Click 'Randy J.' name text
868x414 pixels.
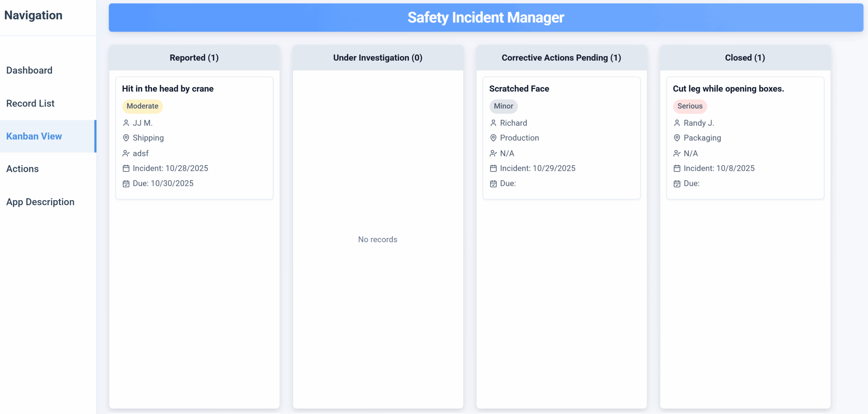pyautogui.click(x=699, y=123)
